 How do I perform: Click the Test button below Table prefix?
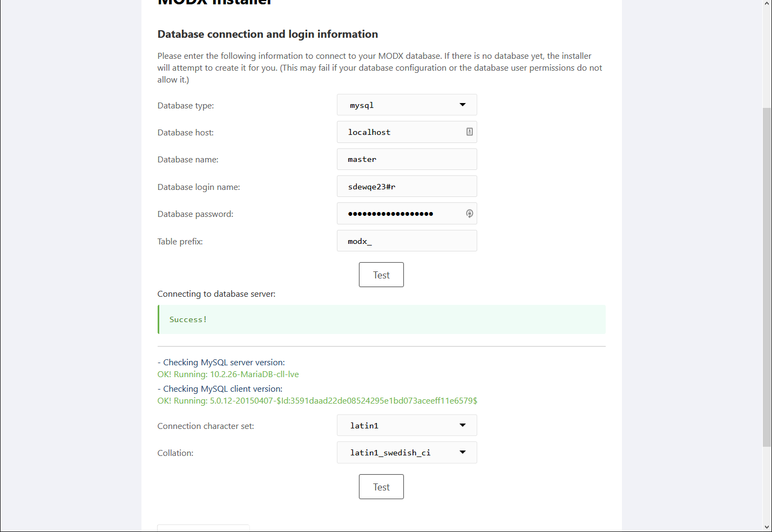click(381, 275)
